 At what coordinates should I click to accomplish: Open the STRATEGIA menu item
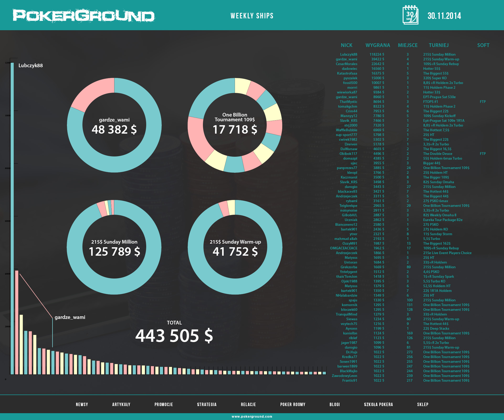tap(207, 405)
